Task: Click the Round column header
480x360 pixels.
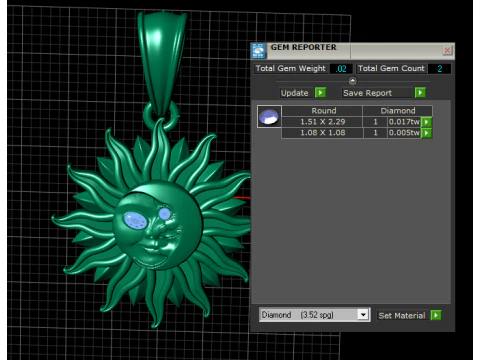Action: point(322,111)
